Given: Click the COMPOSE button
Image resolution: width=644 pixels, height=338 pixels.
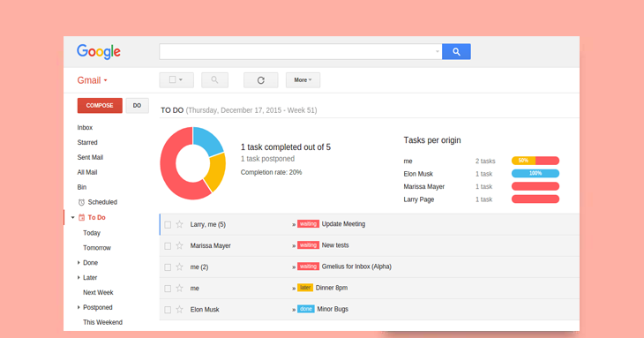Looking at the screenshot, I should pos(100,106).
